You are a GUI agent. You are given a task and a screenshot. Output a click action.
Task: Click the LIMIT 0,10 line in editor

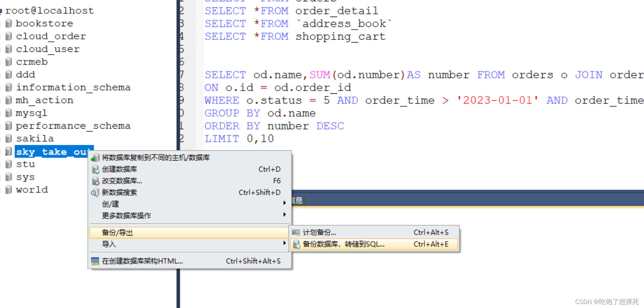(239, 139)
